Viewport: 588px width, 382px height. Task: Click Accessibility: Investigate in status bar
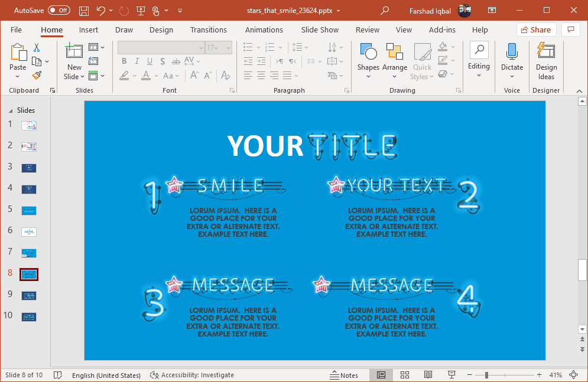(x=192, y=375)
